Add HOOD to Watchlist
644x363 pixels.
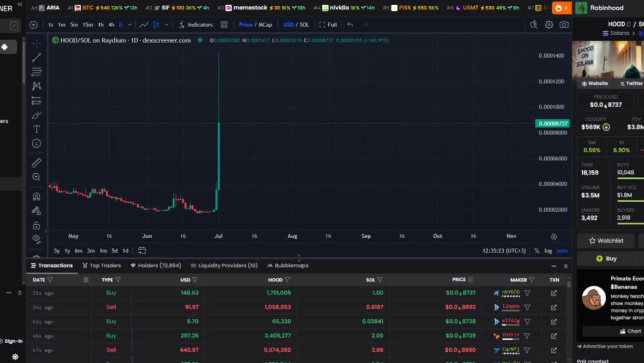(x=606, y=241)
